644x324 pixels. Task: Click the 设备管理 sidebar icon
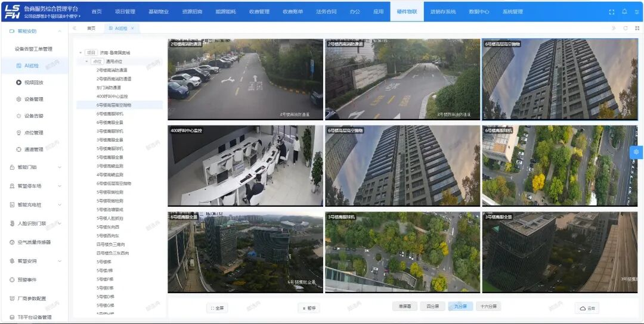click(18, 99)
